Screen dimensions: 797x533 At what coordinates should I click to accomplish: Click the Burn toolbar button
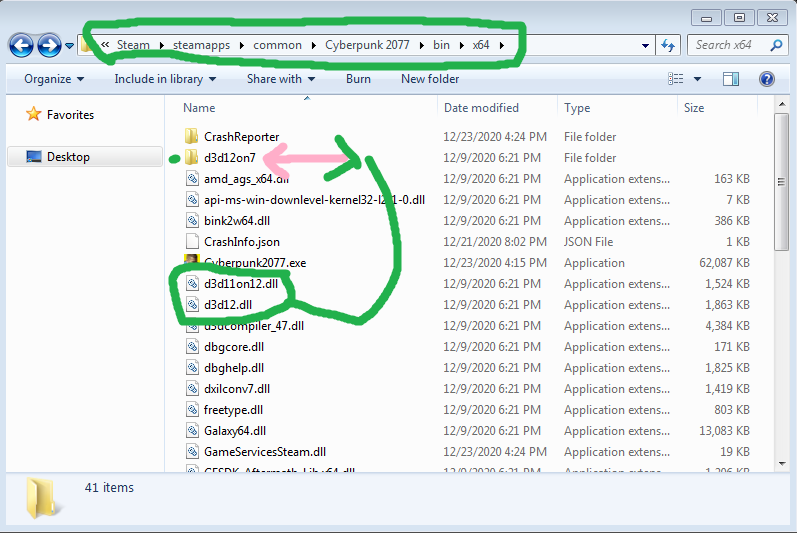(358, 79)
